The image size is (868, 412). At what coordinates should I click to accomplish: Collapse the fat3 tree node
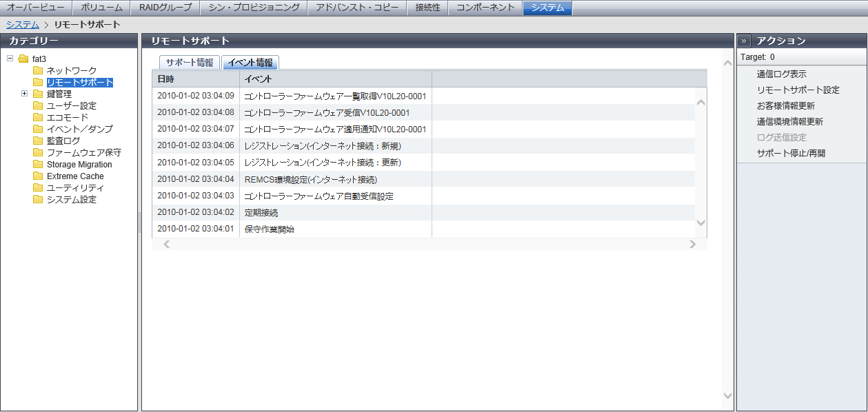[10, 59]
